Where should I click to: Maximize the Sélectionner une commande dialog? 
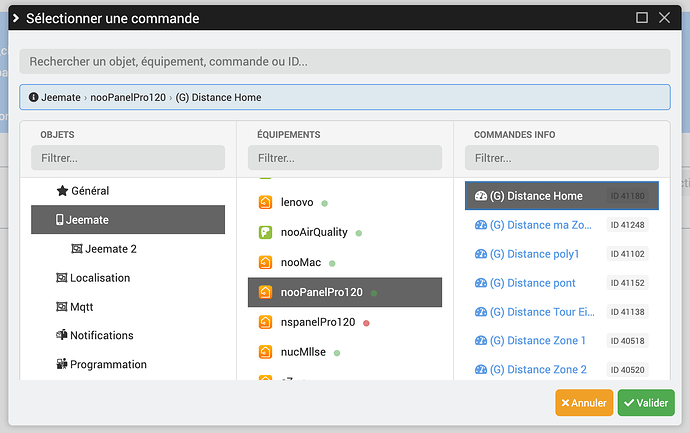[642, 18]
